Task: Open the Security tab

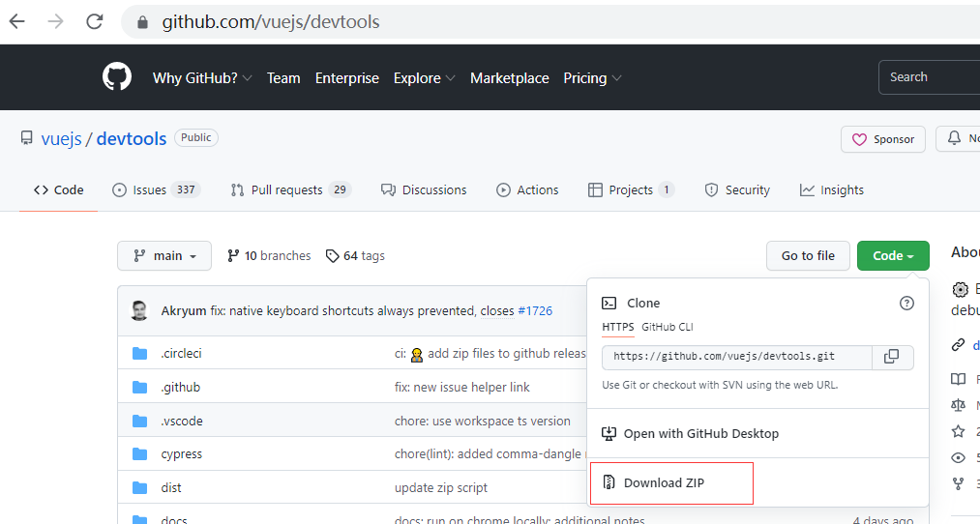Action: click(737, 189)
